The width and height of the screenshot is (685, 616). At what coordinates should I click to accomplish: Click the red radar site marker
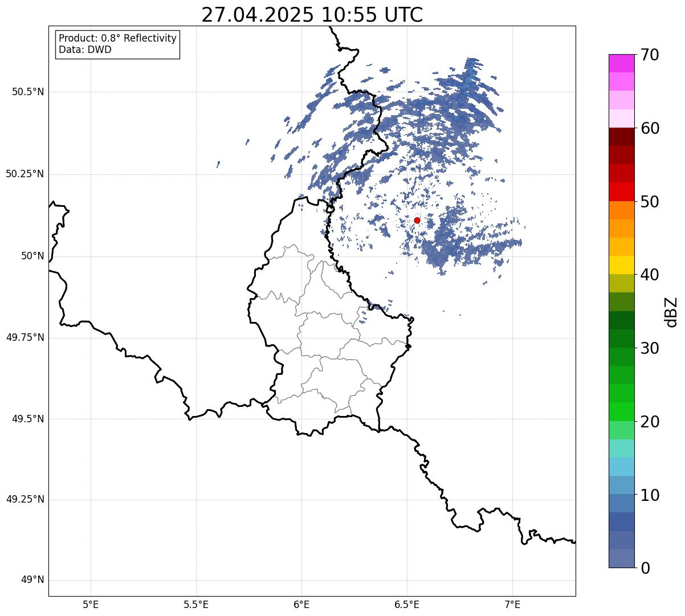click(x=417, y=220)
